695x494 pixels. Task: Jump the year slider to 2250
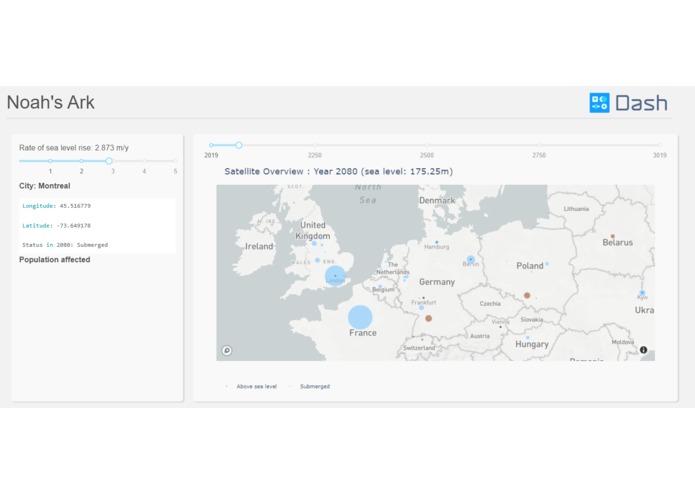coord(315,145)
